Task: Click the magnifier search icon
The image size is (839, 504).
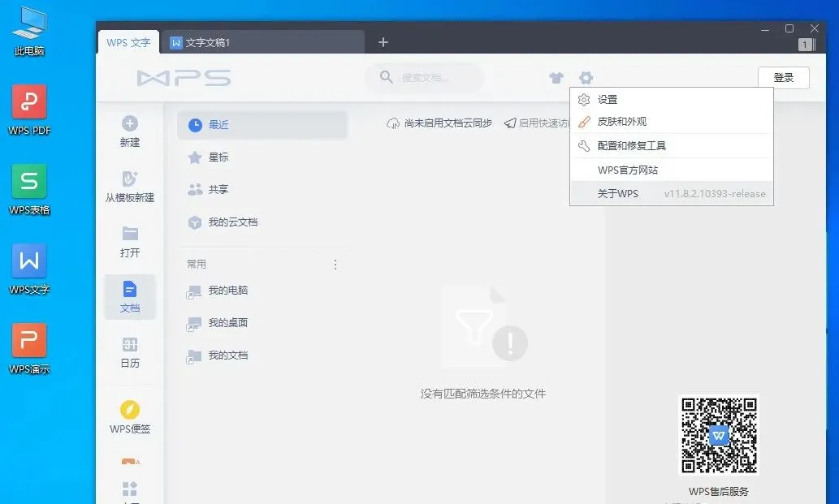Action: (386, 77)
